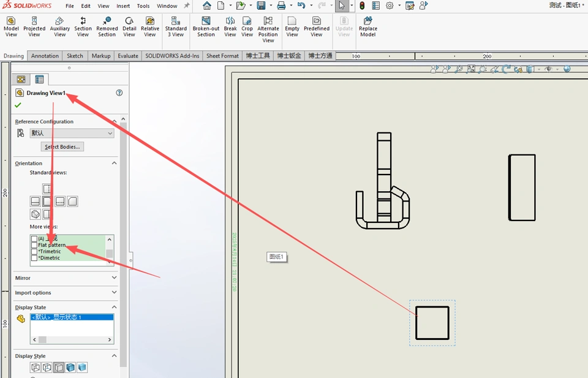This screenshot has height=378, width=588.
Task: Switch to the Sheet Format tab
Action: (222, 56)
